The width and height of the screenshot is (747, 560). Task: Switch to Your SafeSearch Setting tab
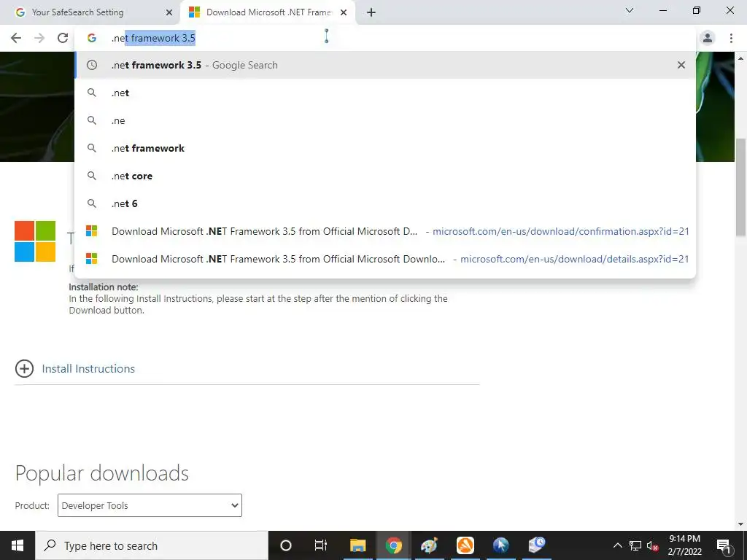click(x=90, y=12)
